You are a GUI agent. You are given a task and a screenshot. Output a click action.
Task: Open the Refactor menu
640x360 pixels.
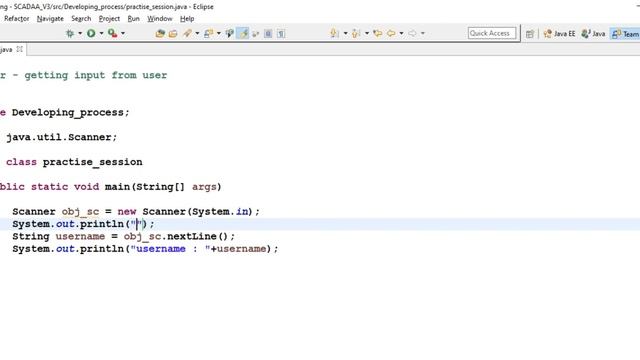point(17,19)
